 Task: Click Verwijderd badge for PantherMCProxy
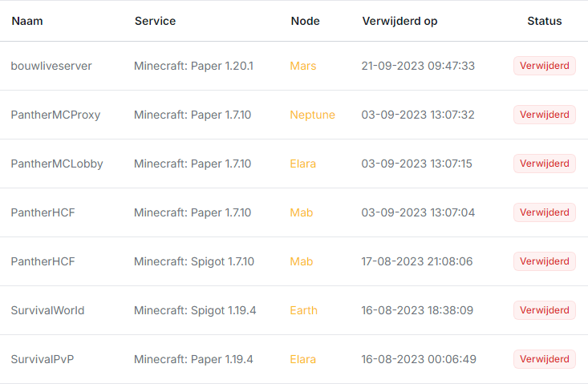coord(545,115)
